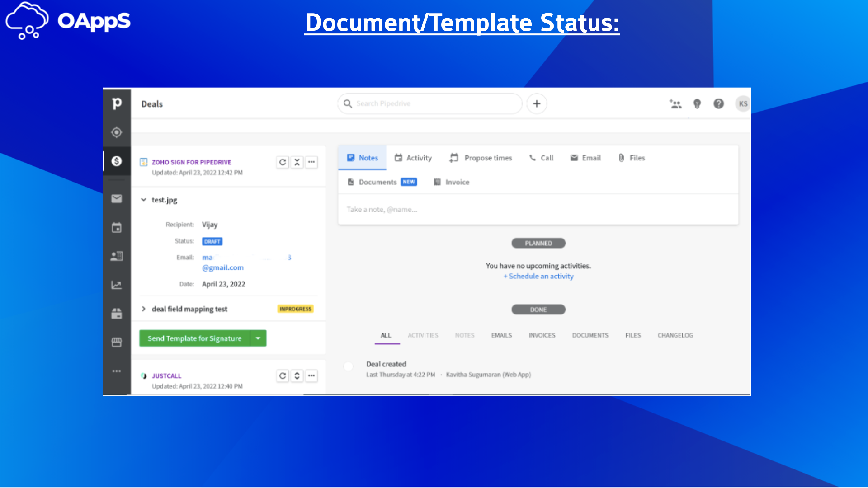The height and width of the screenshot is (488, 868).
Task: Open More ellipsis in sidebar
Action: [x=117, y=371]
